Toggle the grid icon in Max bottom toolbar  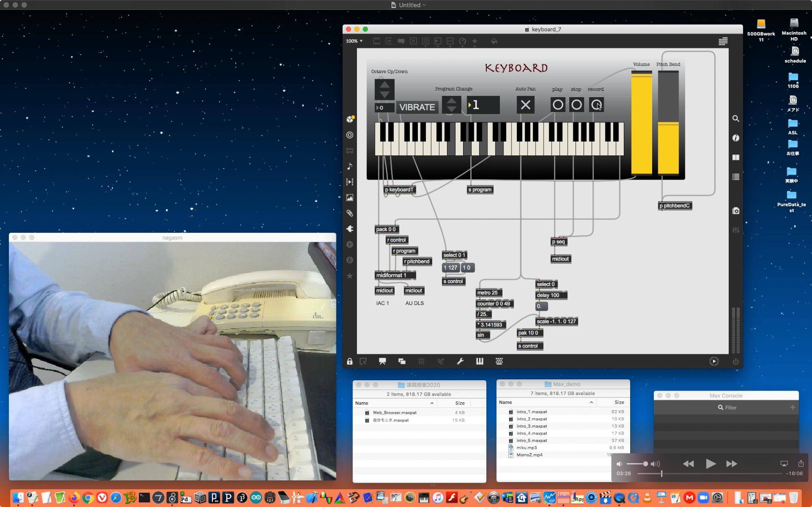[x=421, y=361]
